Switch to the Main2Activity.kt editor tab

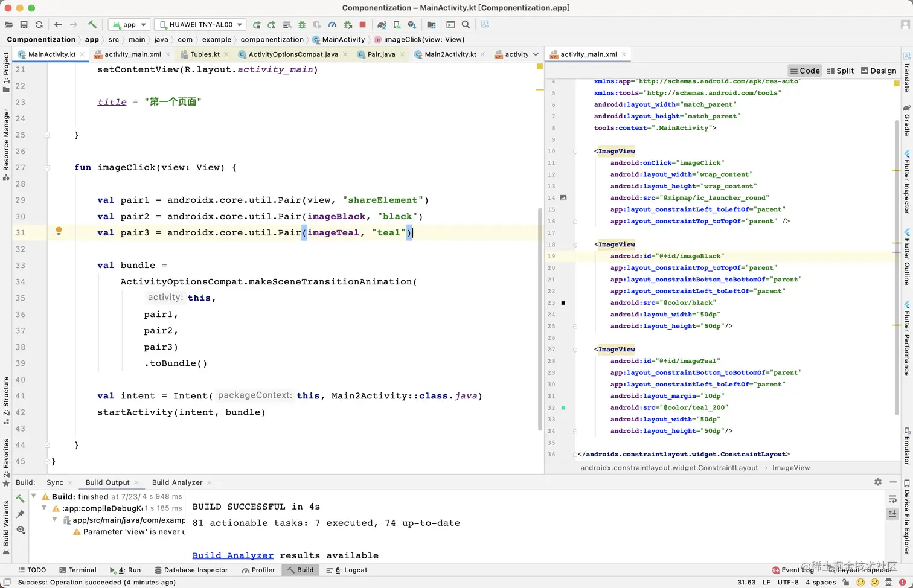point(450,54)
